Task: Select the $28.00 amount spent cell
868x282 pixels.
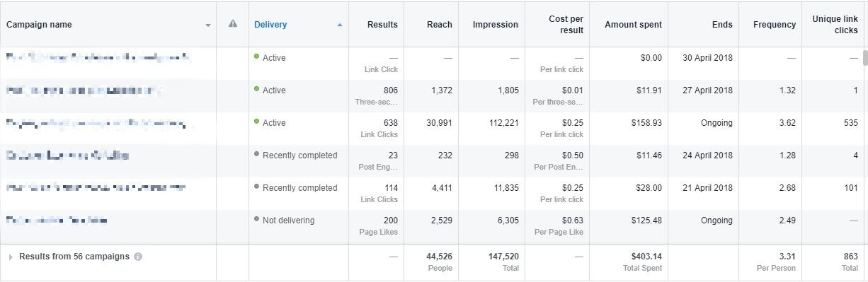Action: pyautogui.click(x=648, y=188)
